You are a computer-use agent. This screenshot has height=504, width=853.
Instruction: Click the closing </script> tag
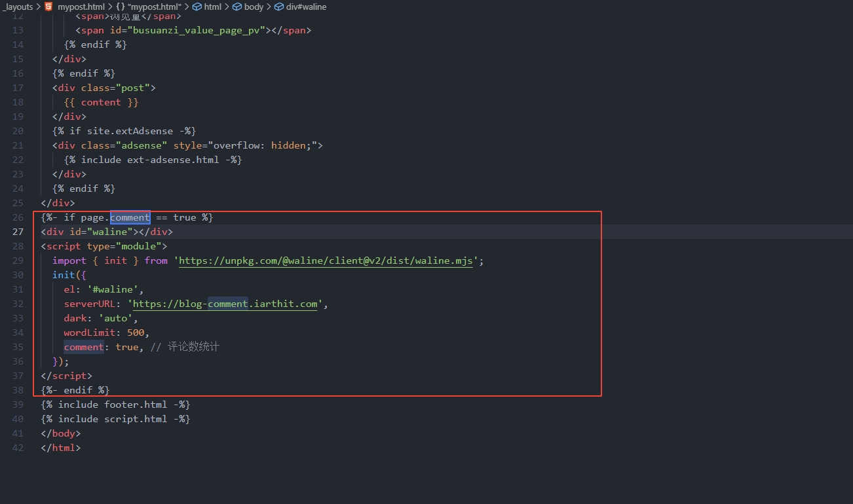(67, 376)
